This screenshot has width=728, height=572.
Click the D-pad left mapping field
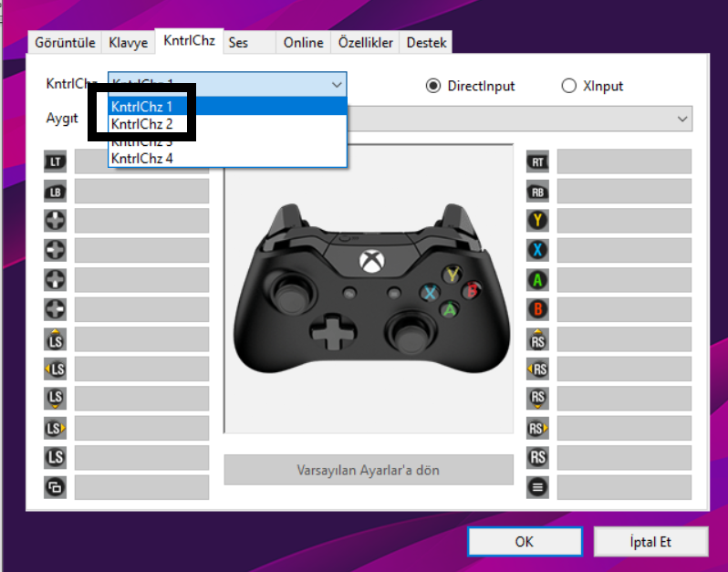tap(141, 250)
